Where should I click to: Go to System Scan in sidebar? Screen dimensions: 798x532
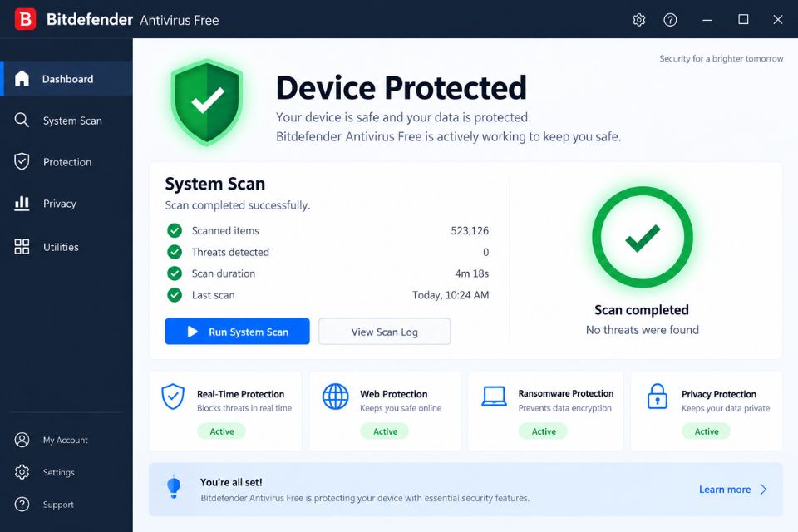72,121
